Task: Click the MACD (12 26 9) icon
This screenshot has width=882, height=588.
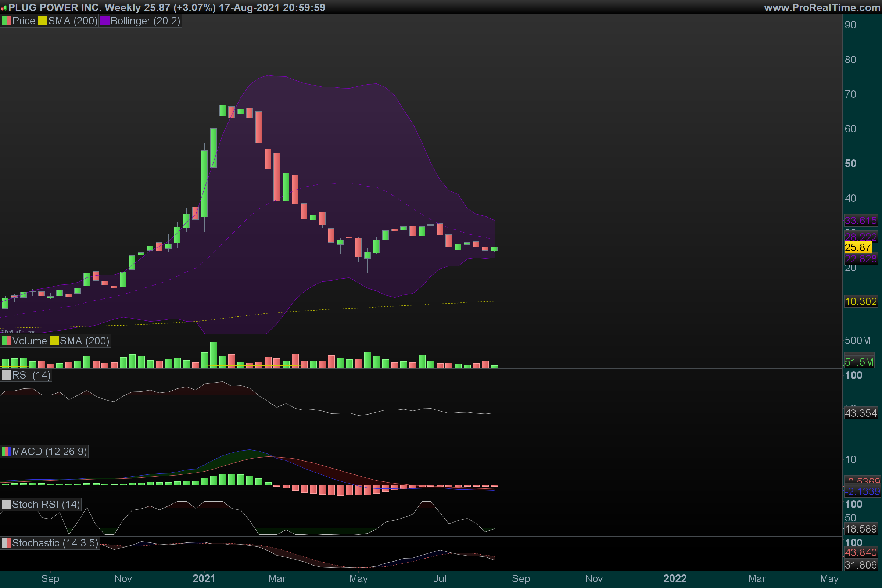Action: pyautogui.click(x=6, y=452)
